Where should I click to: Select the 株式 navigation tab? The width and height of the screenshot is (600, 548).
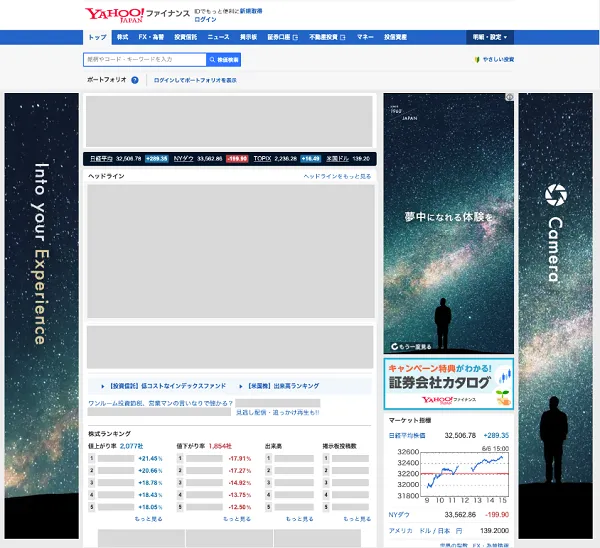coord(122,37)
